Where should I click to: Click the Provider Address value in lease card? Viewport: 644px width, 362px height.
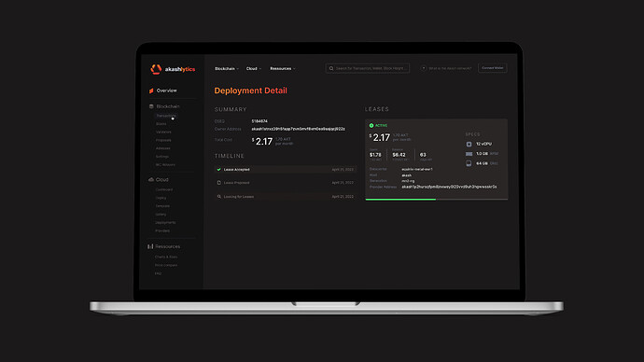[449, 187]
